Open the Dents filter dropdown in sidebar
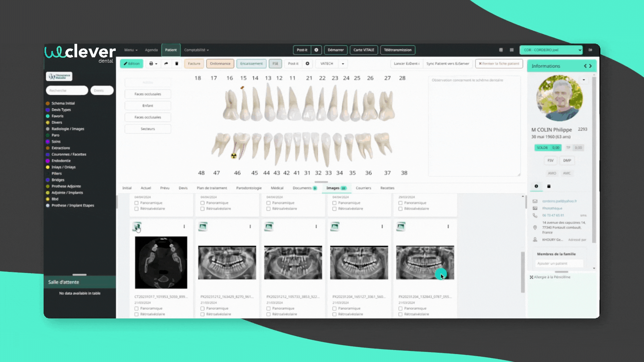644x362 pixels. click(102, 90)
